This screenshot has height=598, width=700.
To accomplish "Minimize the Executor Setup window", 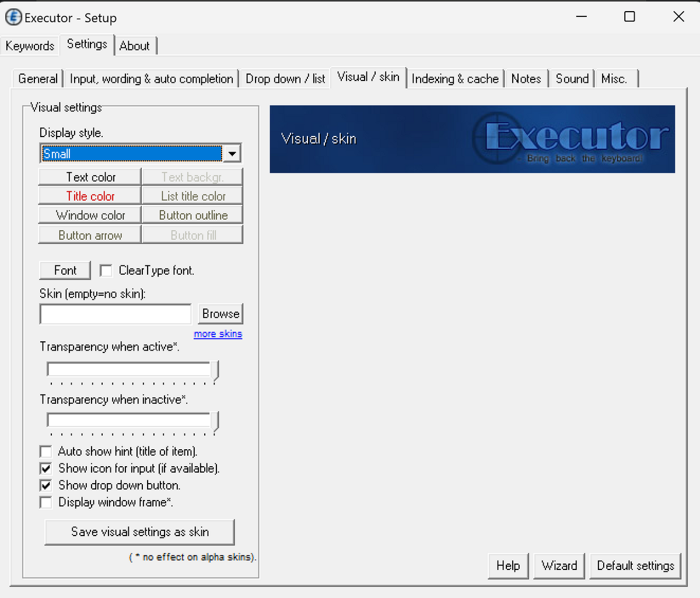I will tap(581, 16).
